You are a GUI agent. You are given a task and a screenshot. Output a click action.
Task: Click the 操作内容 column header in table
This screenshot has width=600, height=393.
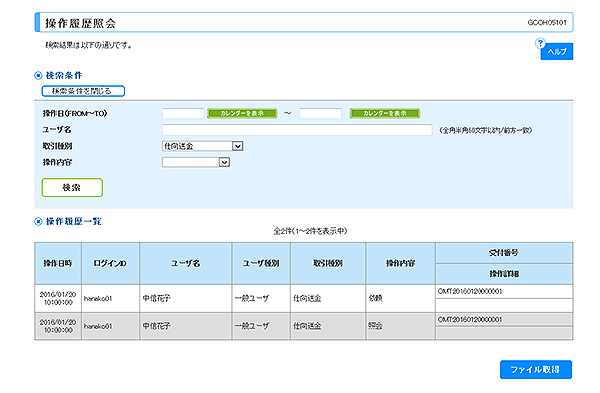click(400, 263)
